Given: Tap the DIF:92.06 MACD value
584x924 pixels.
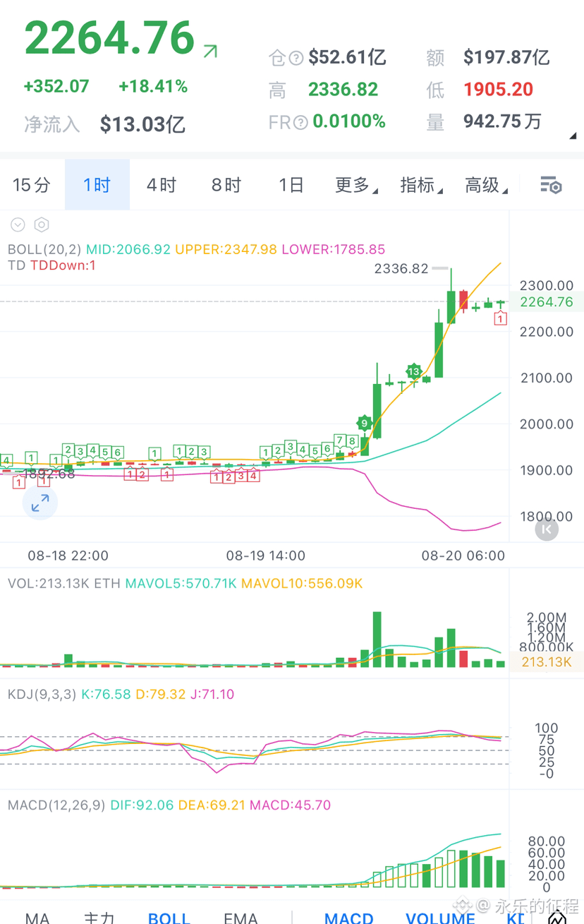Looking at the screenshot, I should 142,805.
